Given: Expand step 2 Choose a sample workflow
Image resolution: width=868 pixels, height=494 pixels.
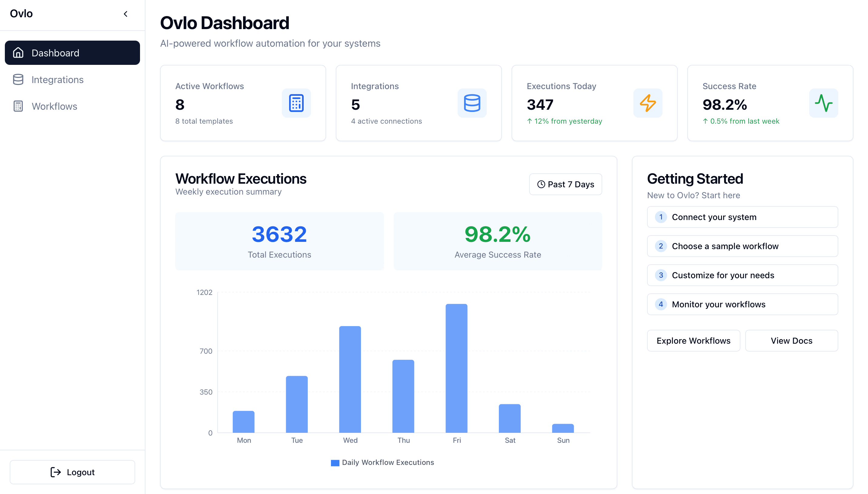Looking at the screenshot, I should [x=742, y=246].
